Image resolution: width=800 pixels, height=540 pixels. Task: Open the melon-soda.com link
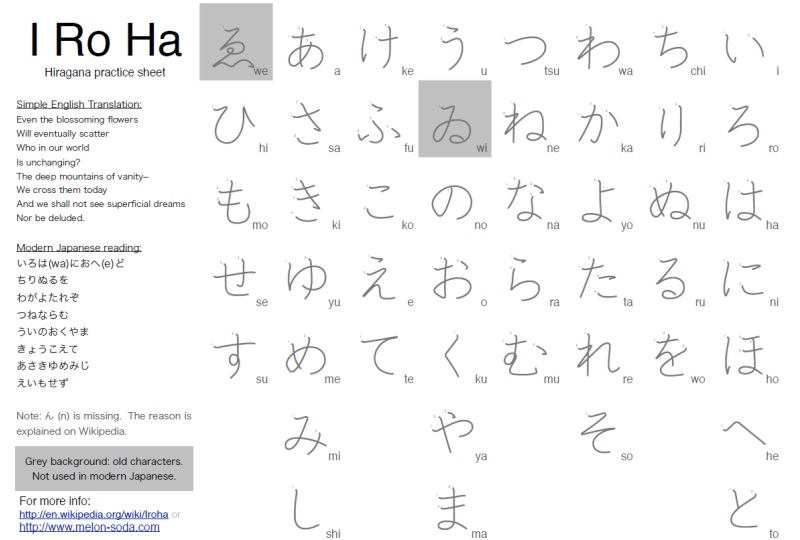(88, 526)
